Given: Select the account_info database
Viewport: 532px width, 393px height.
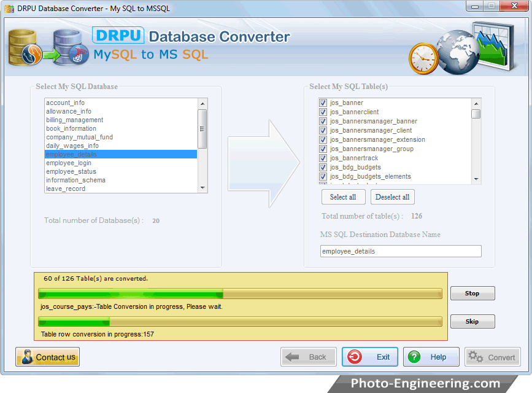Looking at the screenshot, I should [x=121, y=103].
